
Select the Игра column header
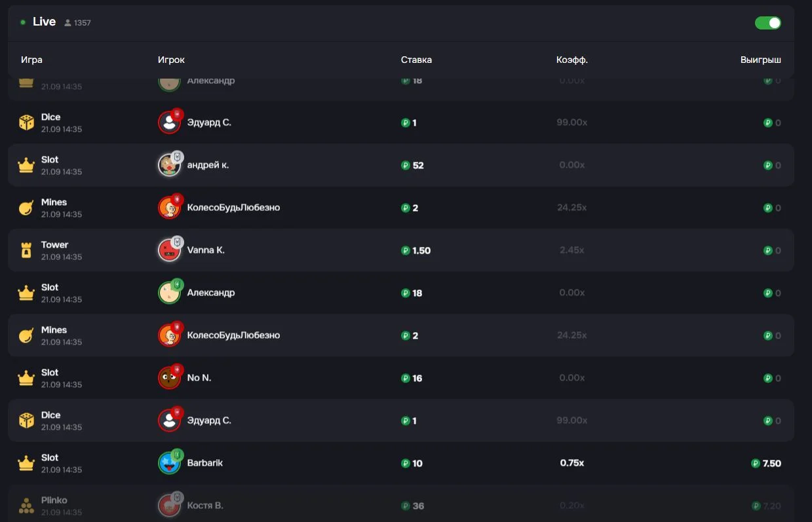tap(31, 60)
